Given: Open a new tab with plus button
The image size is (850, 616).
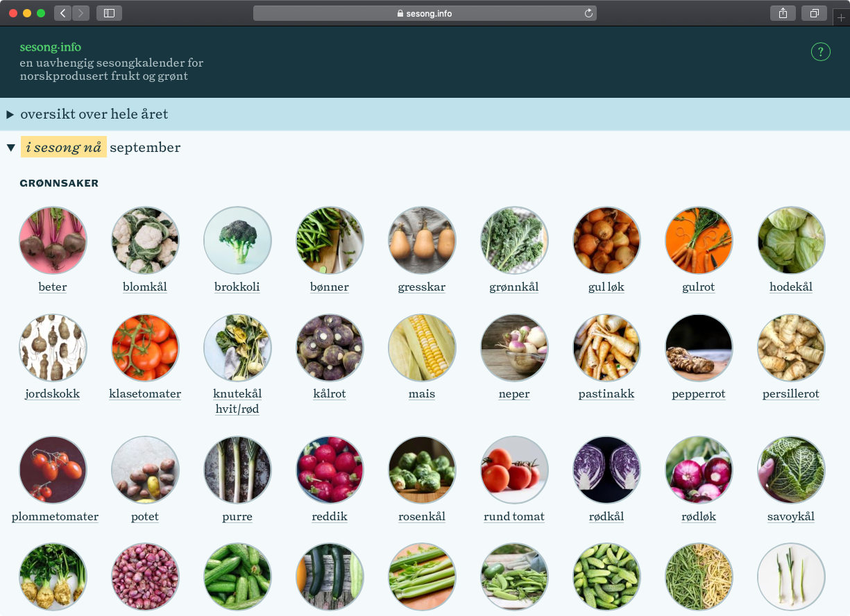Looking at the screenshot, I should (x=841, y=18).
